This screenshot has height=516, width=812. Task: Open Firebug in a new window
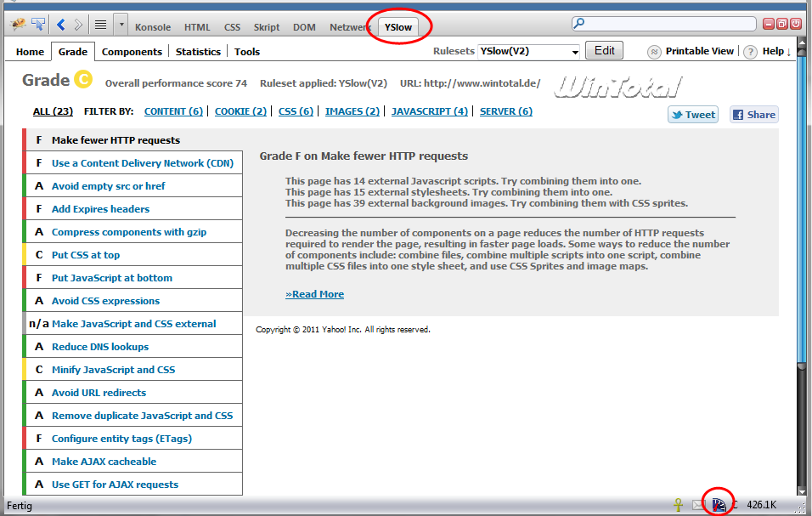782,23
